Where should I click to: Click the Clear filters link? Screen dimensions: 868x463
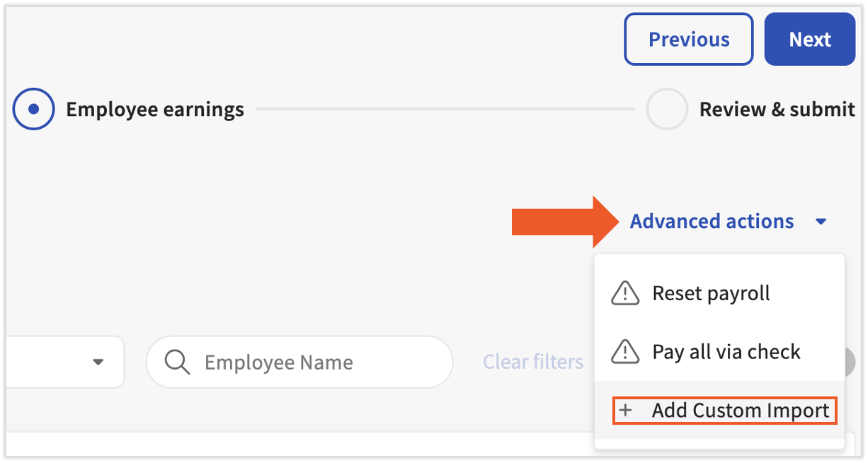click(533, 362)
